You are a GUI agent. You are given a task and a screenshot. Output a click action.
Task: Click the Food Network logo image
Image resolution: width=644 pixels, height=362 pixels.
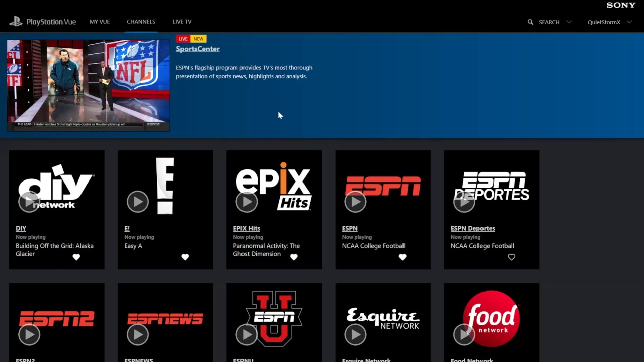tap(492, 318)
